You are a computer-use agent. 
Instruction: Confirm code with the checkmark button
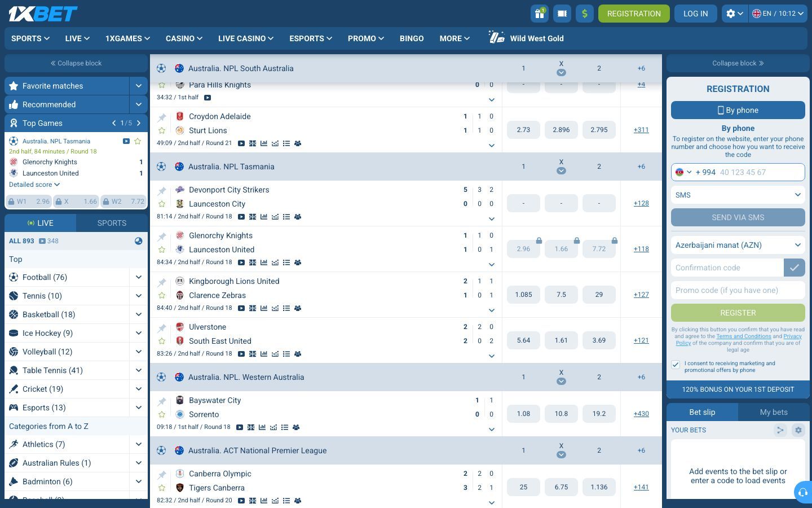pyautogui.click(x=795, y=268)
